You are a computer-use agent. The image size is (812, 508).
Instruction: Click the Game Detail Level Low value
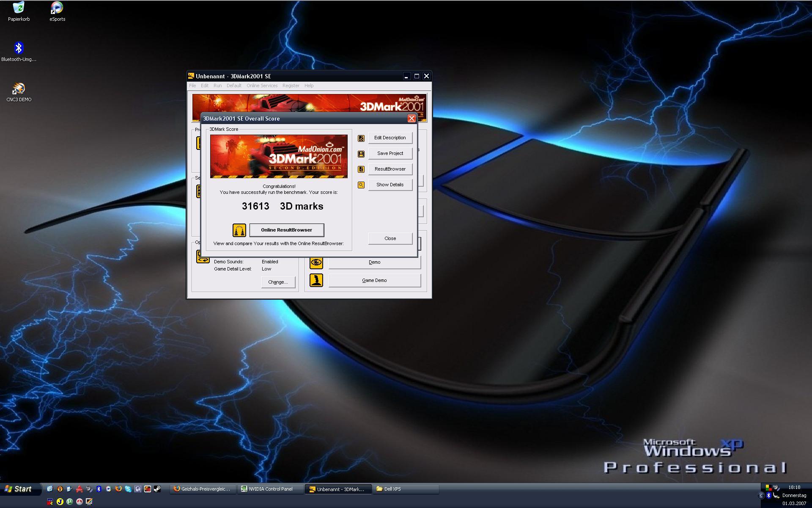266,269
